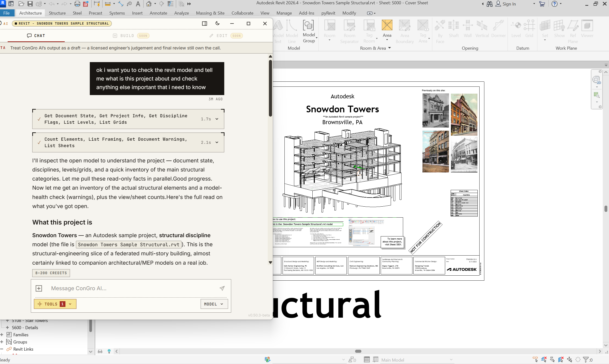
Task: Toggle Select Links in the status bar
Action: click(535, 360)
